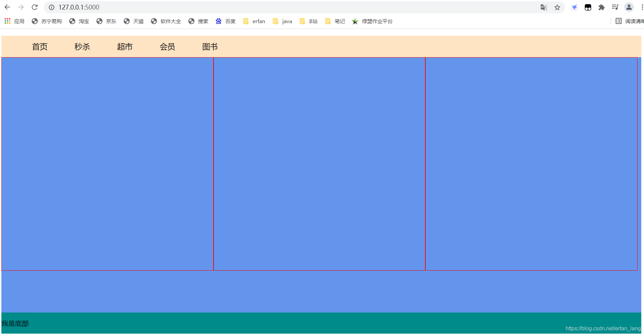Click the site info icon in address bar

coord(51,7)
